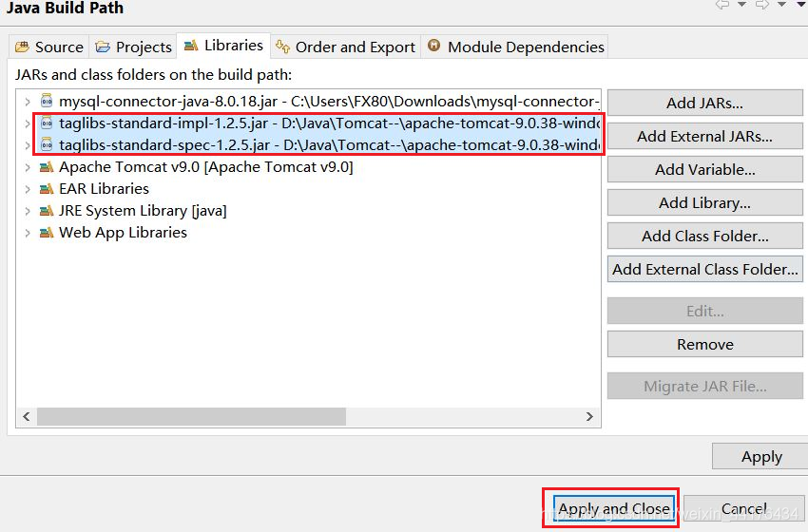Click the Add Class Folder... button
This screenshot has width=808, height=532.
[x=705, y=236]
